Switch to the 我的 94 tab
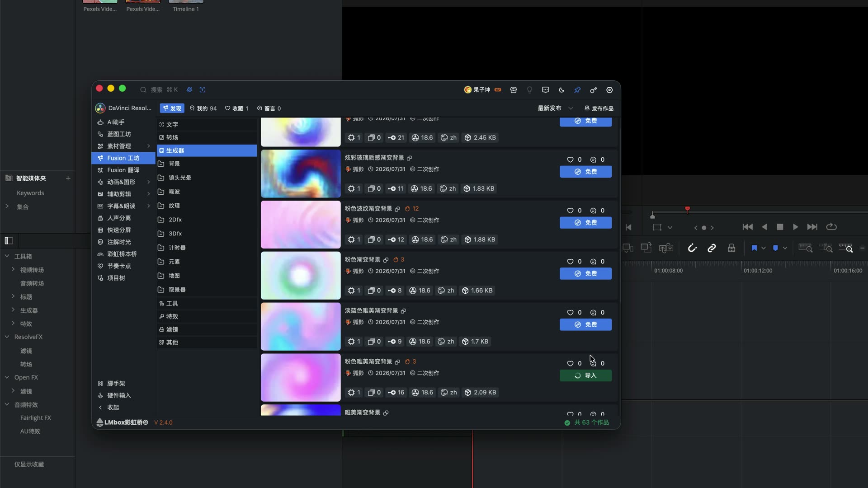The width and height of the screenshot is (868, 488). [x=203, y=108]
